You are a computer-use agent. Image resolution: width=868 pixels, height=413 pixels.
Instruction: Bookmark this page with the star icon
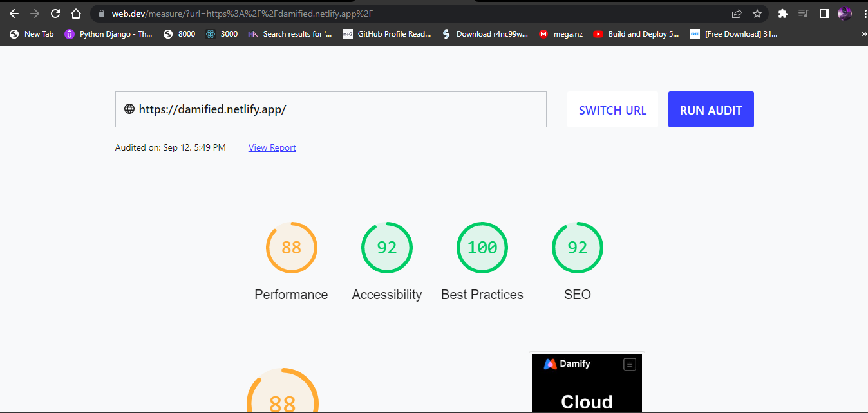[757, 14]
